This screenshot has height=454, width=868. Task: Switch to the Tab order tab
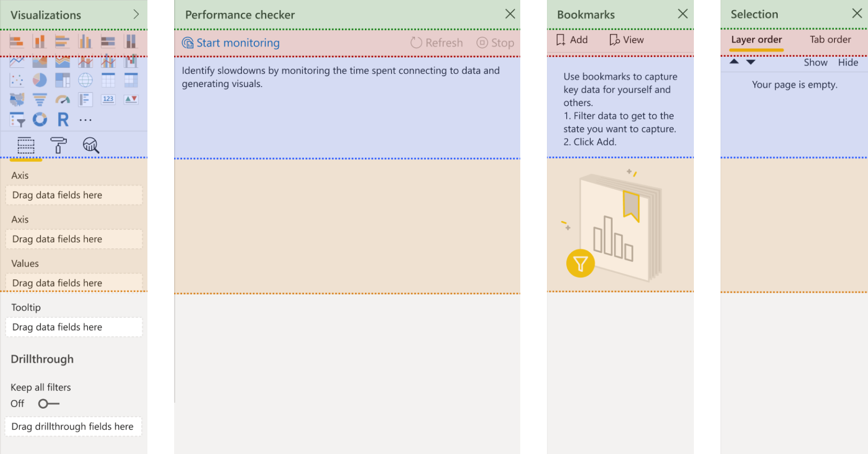[x=830, y=40]
